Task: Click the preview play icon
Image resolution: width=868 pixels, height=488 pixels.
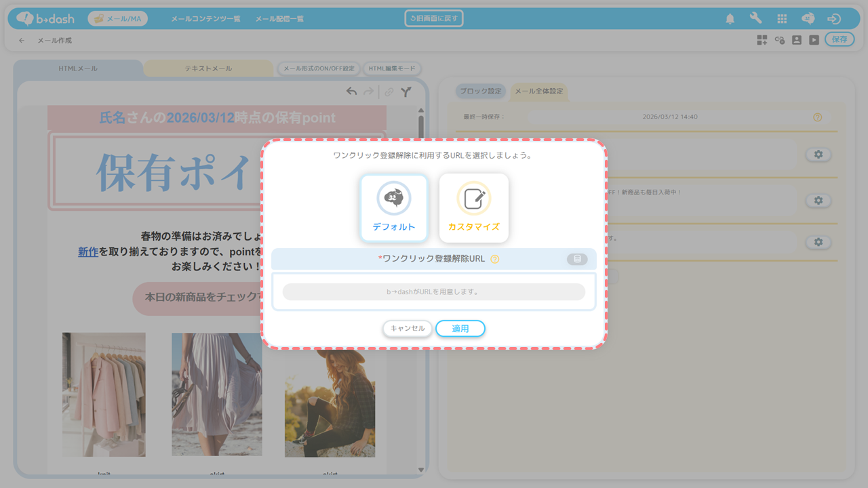Action: pos(814,40)
